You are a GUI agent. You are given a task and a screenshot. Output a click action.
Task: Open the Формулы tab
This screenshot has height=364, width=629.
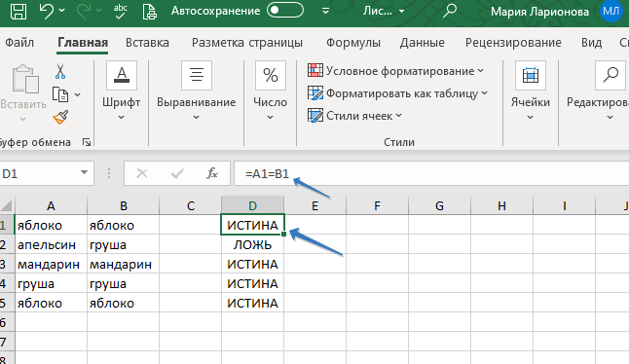click(x=353, y=43)
